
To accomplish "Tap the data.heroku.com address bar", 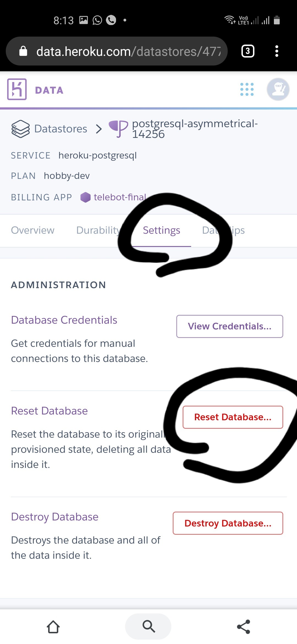I will (x=124, y=51).
